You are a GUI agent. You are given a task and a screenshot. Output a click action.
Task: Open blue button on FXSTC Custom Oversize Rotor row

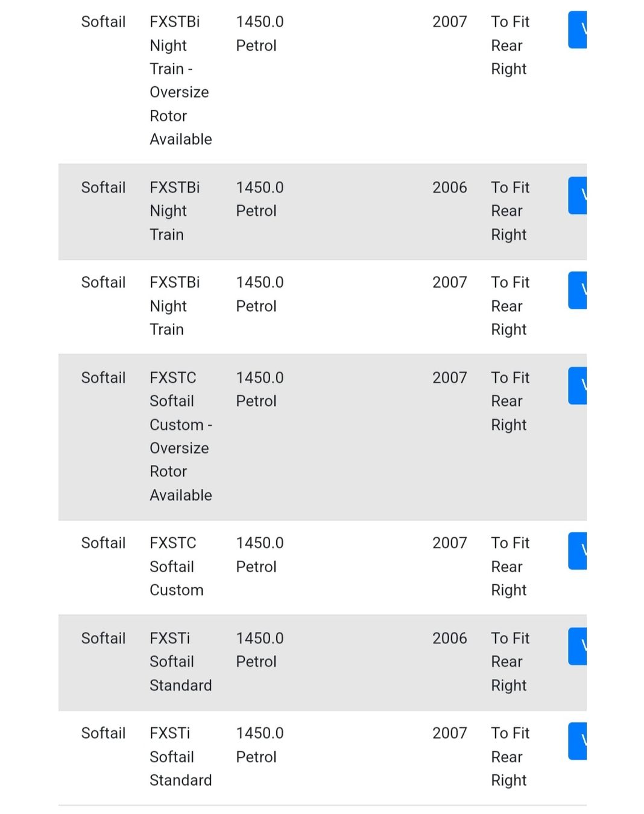coord(578,385)
